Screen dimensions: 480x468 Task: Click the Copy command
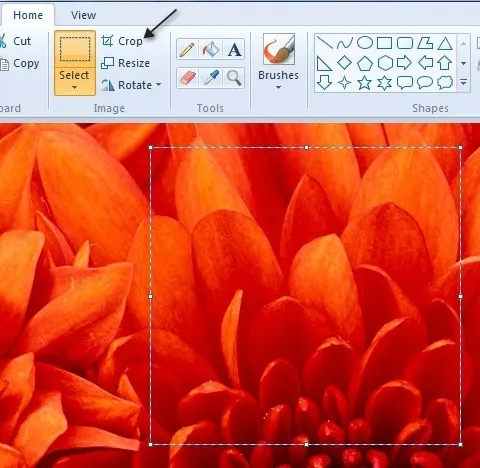click(x=20, y=63)
